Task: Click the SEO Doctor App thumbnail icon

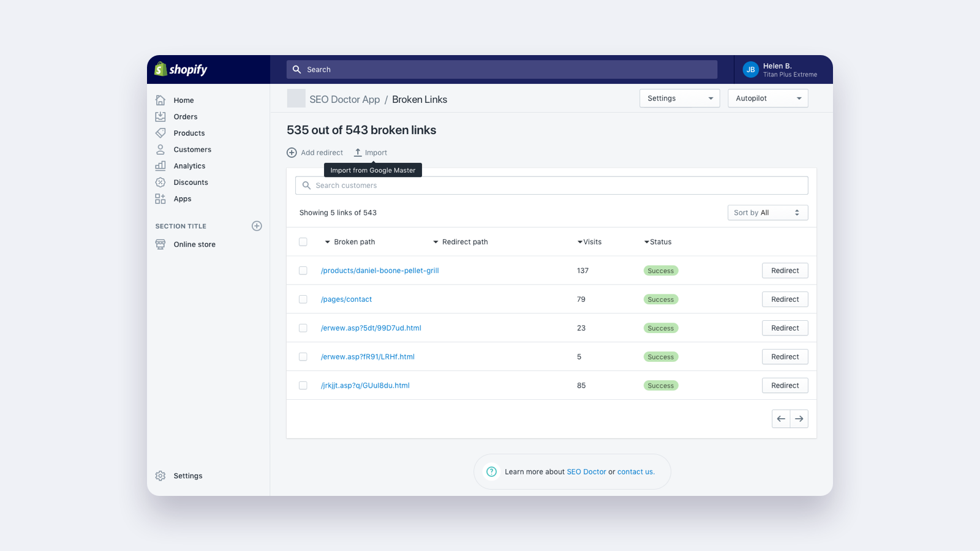Action: click(x=296, y=99)
